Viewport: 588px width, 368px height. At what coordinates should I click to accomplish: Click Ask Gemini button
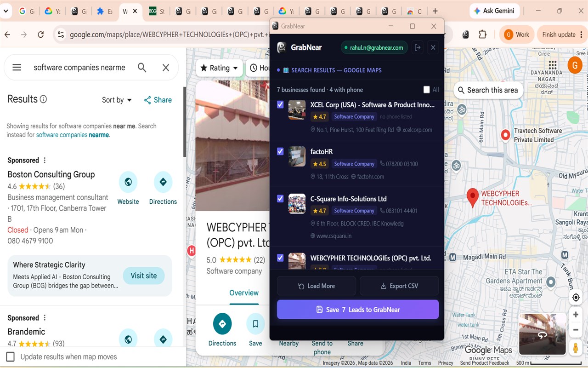click(x=495, y=11)
